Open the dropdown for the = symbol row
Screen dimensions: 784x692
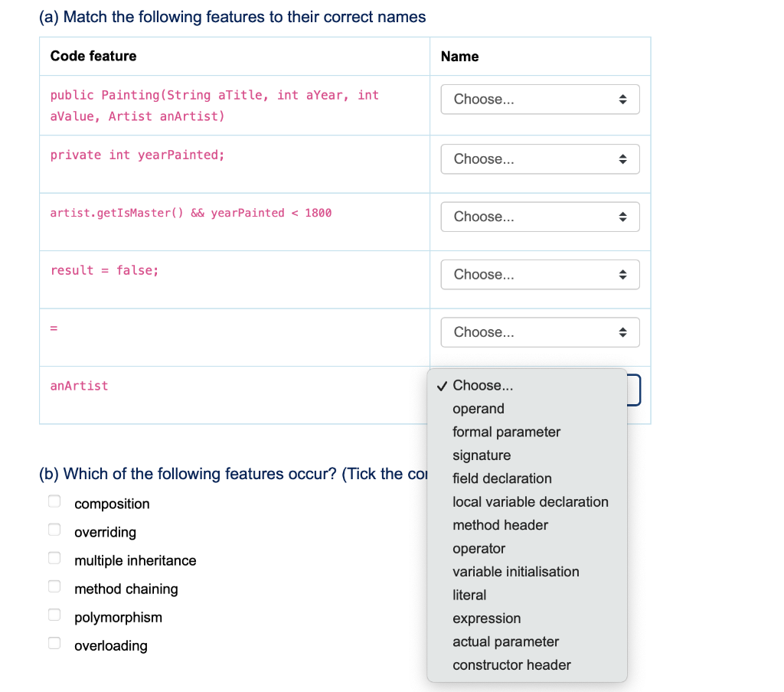tap(540, 332)
